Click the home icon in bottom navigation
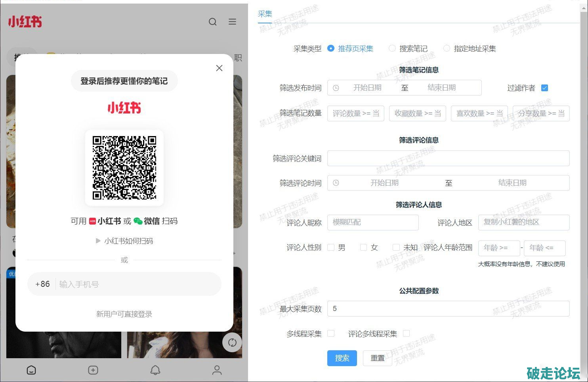This screenshot has width=588, height=382. 31,370
